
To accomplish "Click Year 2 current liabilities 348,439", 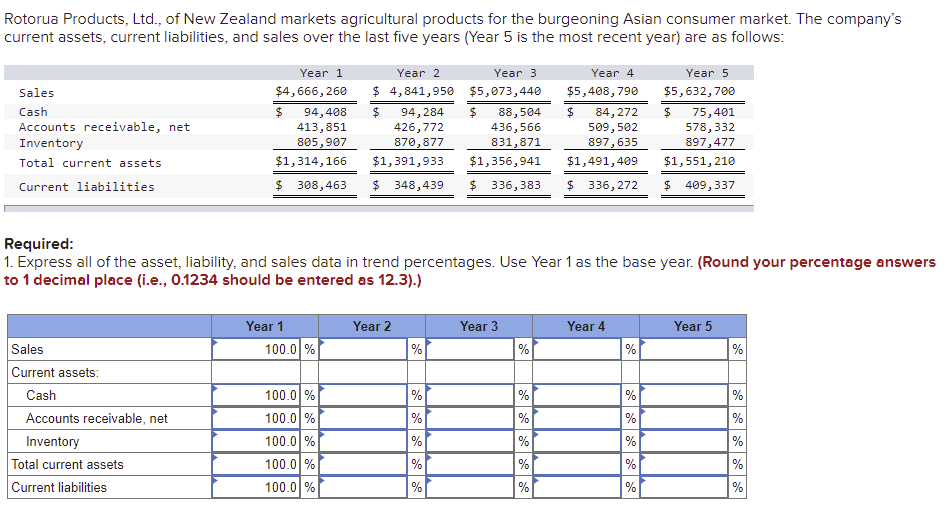I will 418,184.
